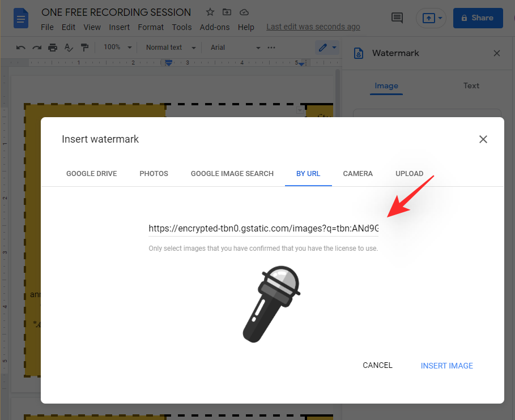Close the Insert watermark dialog

tap(483, 139)
